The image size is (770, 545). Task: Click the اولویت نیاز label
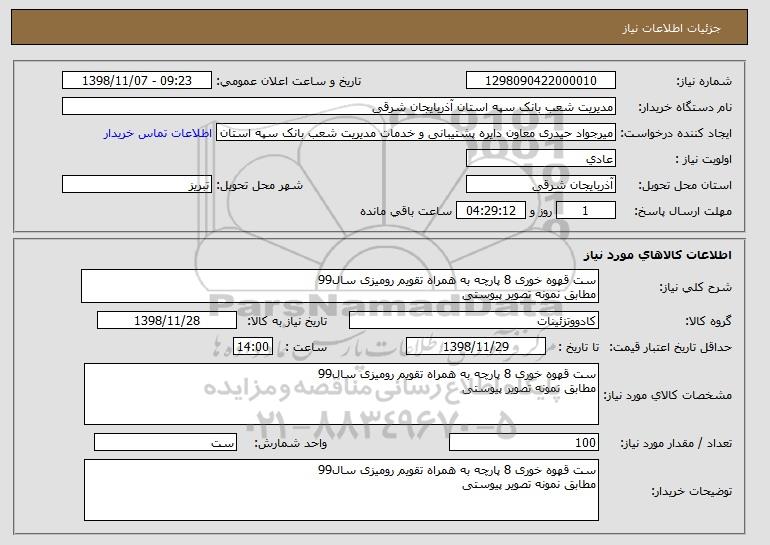click(703, 160)
